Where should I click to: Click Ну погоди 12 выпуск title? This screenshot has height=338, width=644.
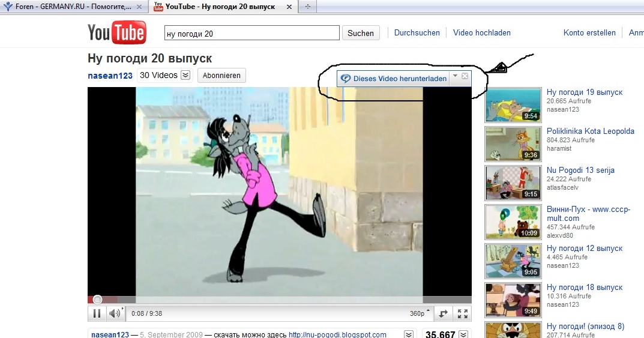[585, 248]
